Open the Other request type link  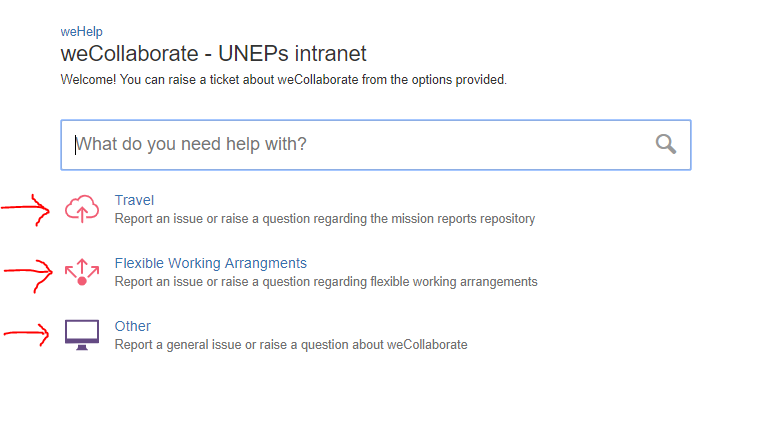point(133,326)
